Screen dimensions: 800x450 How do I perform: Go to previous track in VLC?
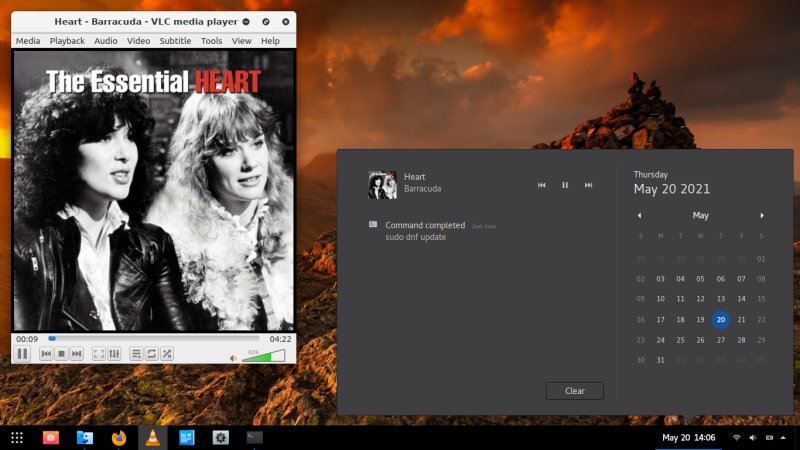coord(46,354)
